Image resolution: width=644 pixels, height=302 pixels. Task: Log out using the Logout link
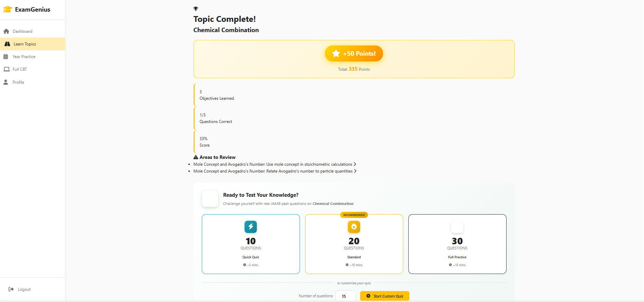pyautogui.click(x=20, y=289)
